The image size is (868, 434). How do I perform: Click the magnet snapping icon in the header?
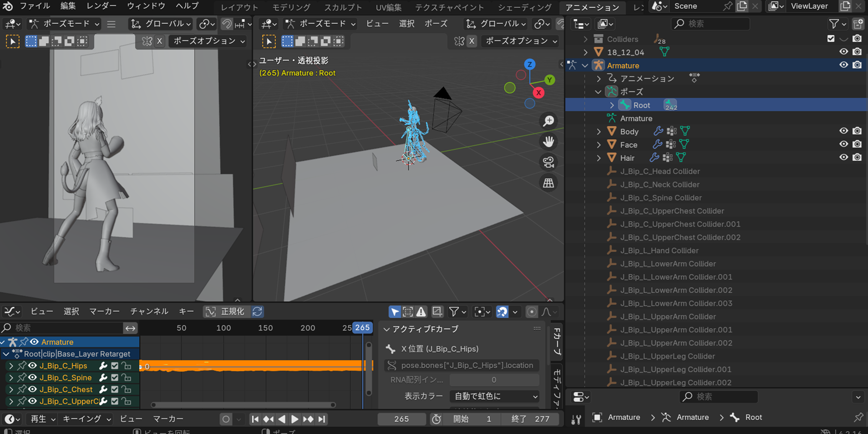[x=227, y=24]
